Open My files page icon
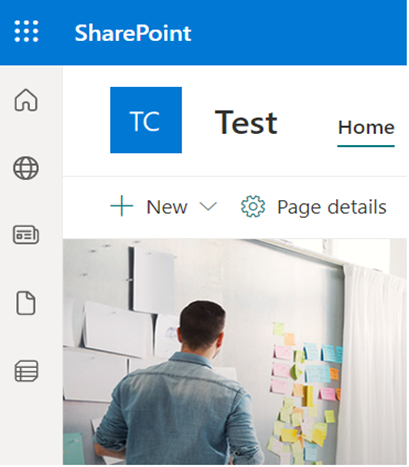409x467 pixels. pyautogui.click(x=26, y=303)
